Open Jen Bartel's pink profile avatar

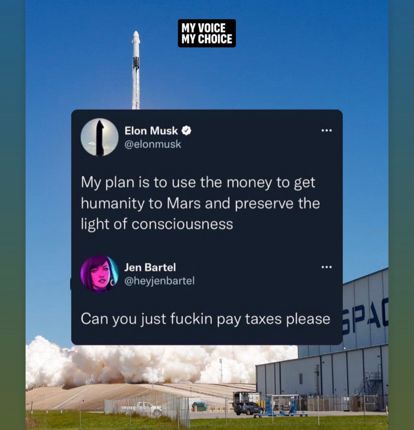[x=99, y=274]
